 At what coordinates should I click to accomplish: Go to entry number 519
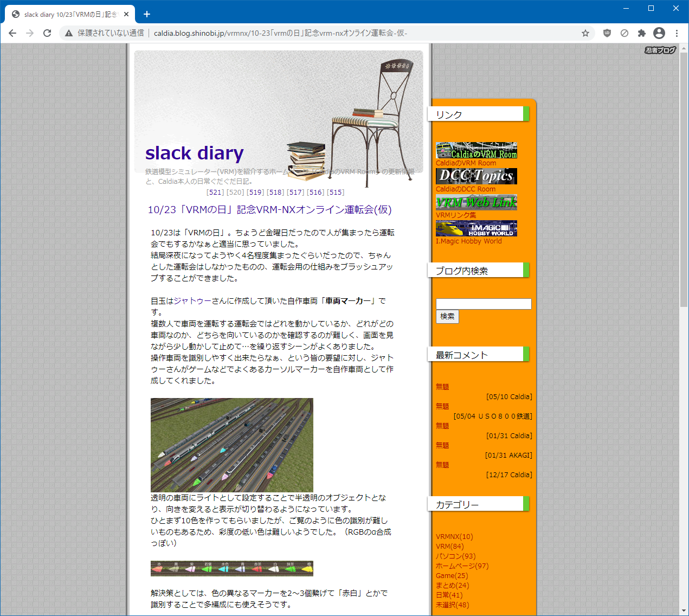pos(256,193)
